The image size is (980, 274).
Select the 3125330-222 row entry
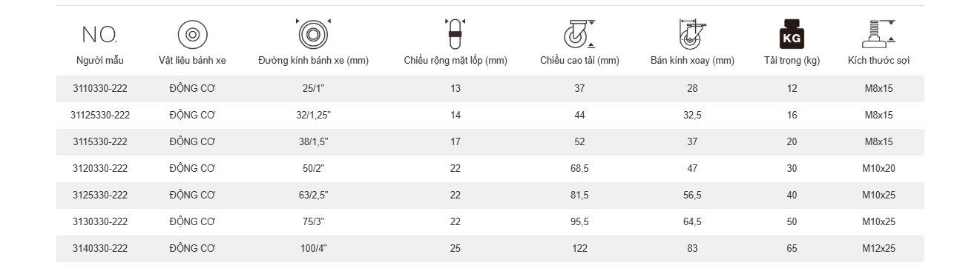(x=490, y=196)
